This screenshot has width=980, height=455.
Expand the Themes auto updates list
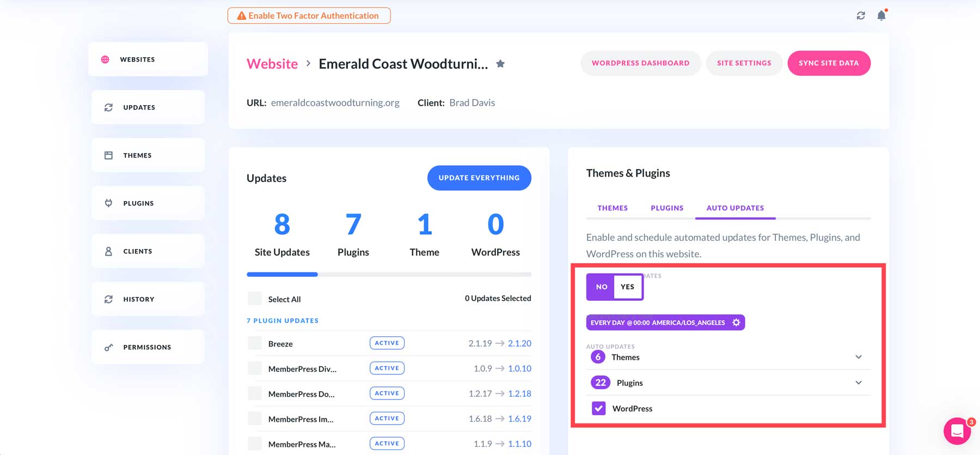(x=858, y=357)
